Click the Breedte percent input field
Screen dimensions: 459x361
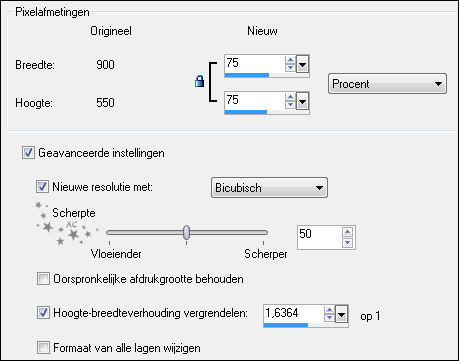[255, 63]
